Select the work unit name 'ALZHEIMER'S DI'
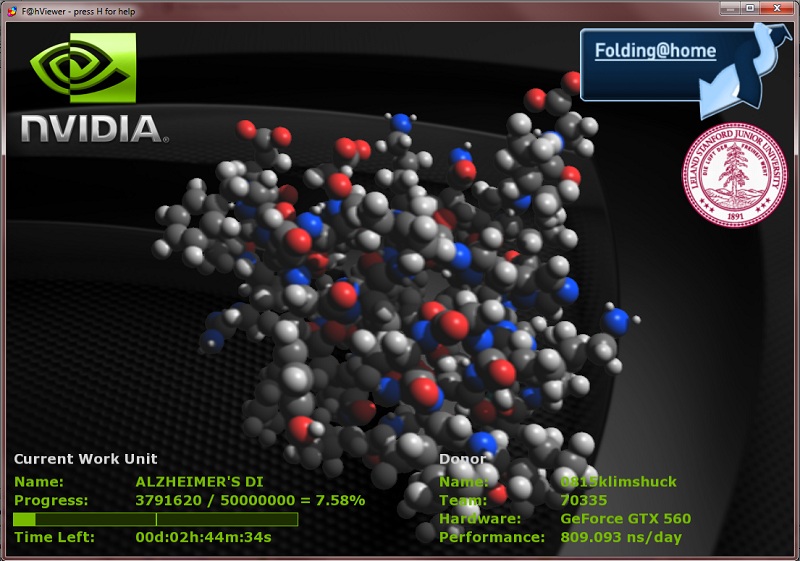 199,482
